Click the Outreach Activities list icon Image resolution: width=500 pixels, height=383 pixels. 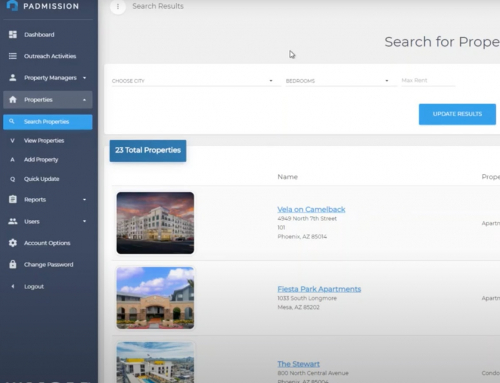[x=13, y=56]
